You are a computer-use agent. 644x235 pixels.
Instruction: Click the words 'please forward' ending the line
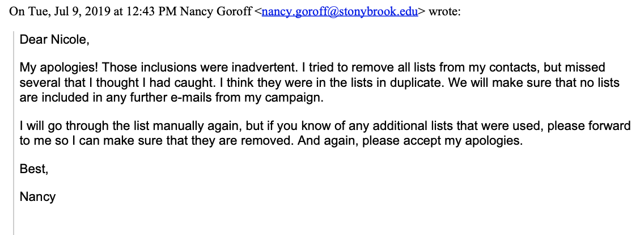point(588,126)
